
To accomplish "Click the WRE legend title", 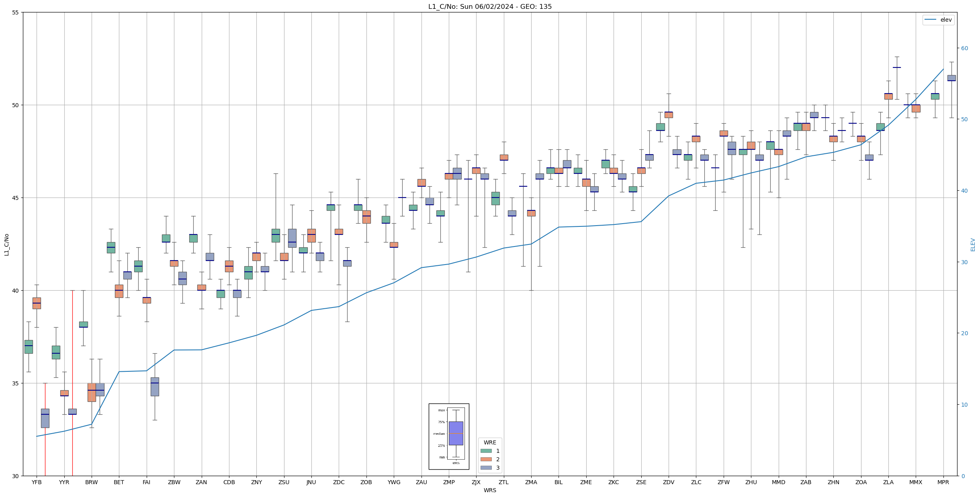I will 490,442.
